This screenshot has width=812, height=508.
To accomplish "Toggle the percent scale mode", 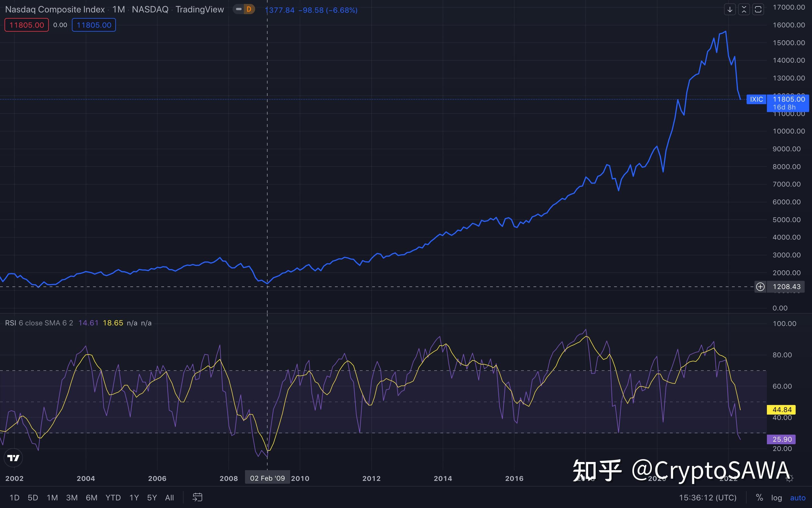I will coord(759,498).
